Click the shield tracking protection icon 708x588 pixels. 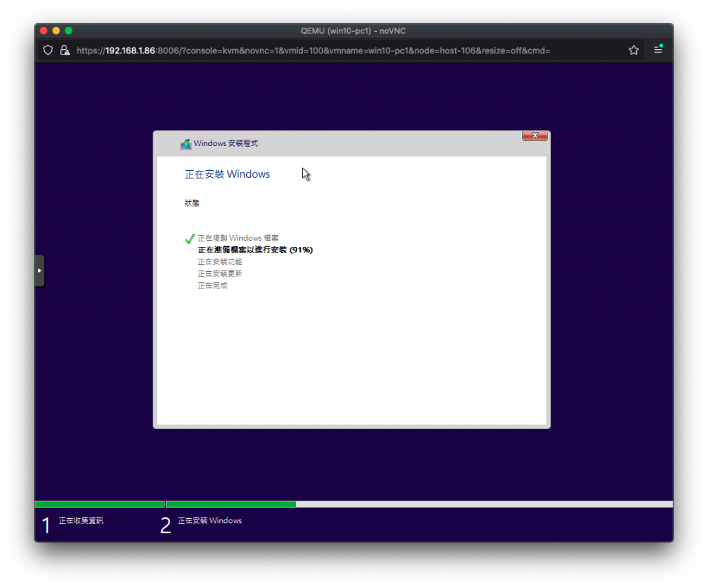(48, 50)
